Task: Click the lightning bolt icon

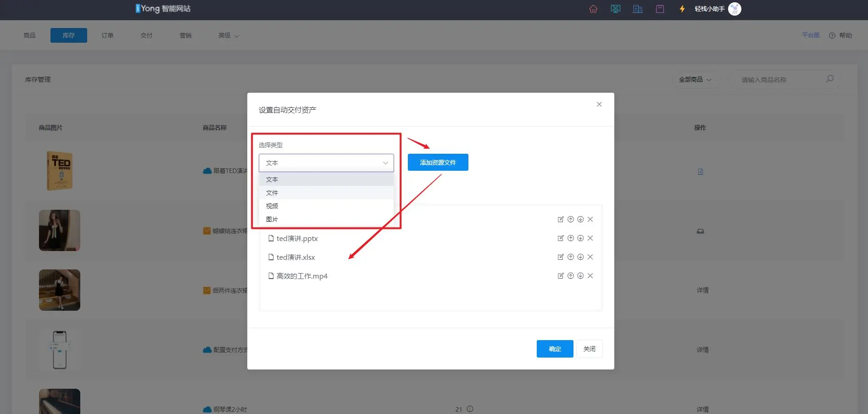Action: (x=682, y=9)
